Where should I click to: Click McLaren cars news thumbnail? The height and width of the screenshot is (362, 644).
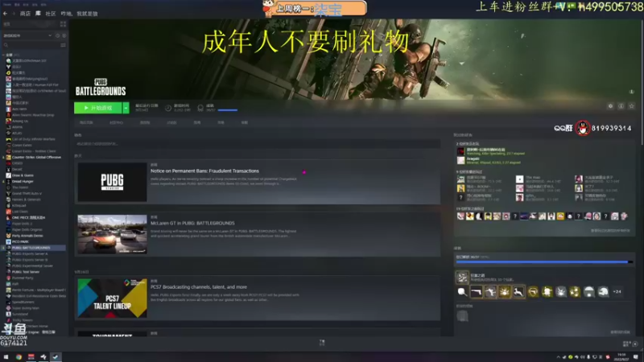(x=112, y=234)
